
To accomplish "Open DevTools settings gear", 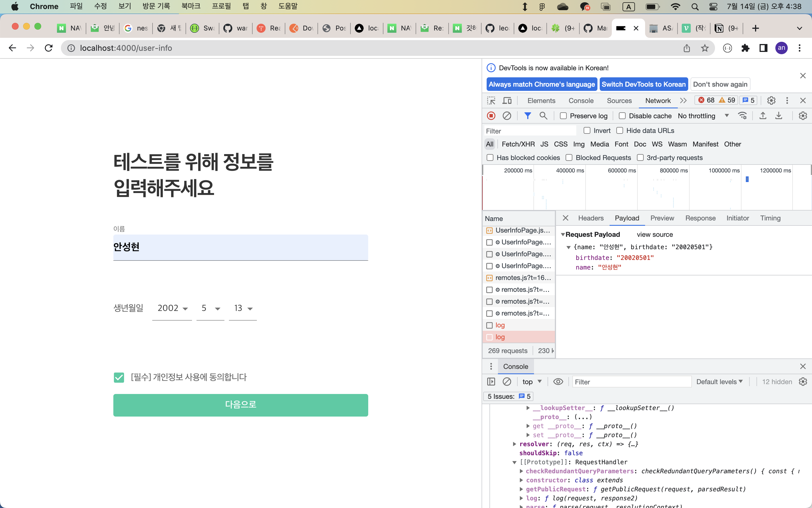I will (771, 100).
